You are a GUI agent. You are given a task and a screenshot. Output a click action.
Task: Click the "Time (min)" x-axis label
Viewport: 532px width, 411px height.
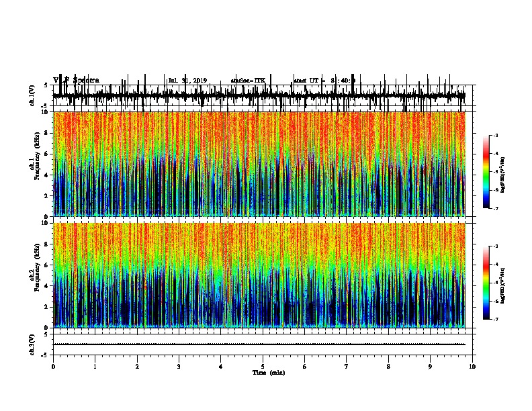269,373
